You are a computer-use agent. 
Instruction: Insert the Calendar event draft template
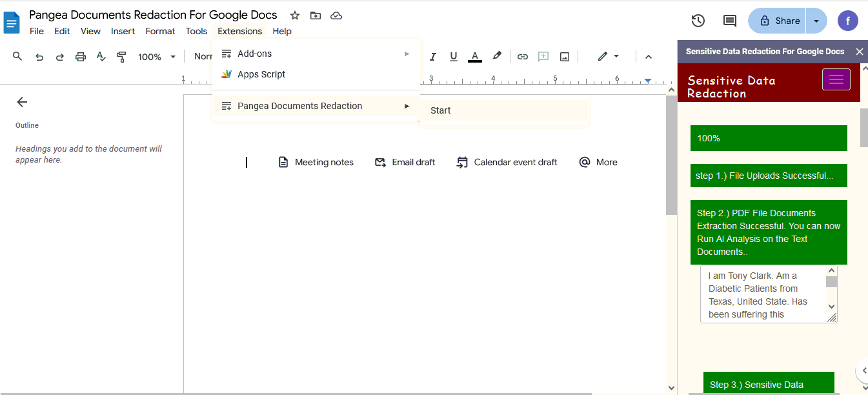(x=507, y=162)
